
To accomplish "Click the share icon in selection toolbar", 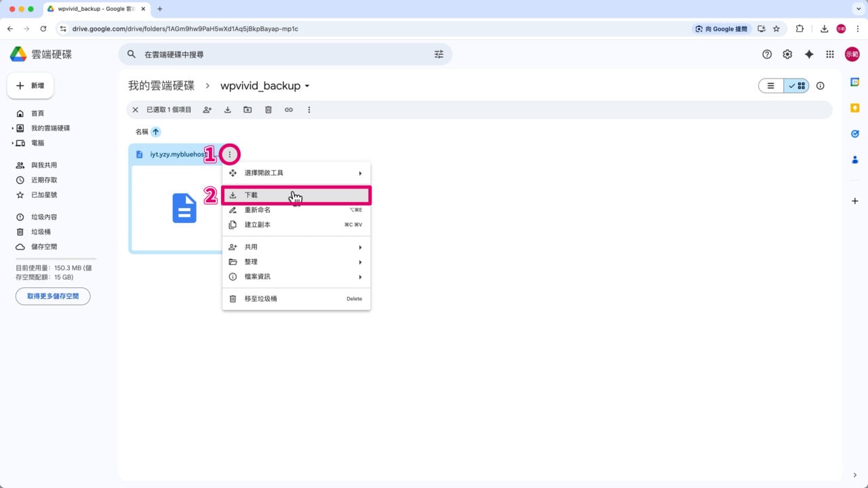I will pyautogui.click(x=208, y=110).
